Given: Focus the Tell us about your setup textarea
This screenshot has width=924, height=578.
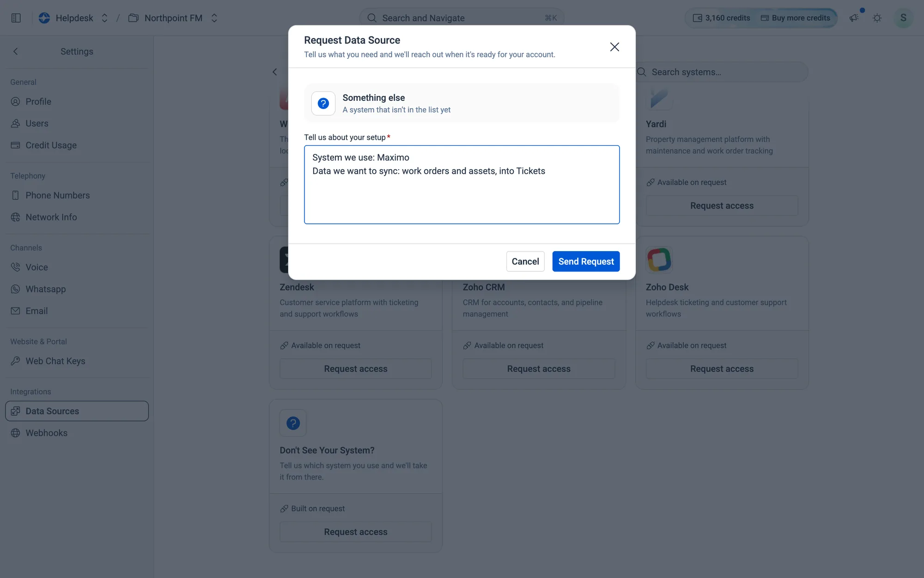Looking at the screenshot, I should [462, 185].
